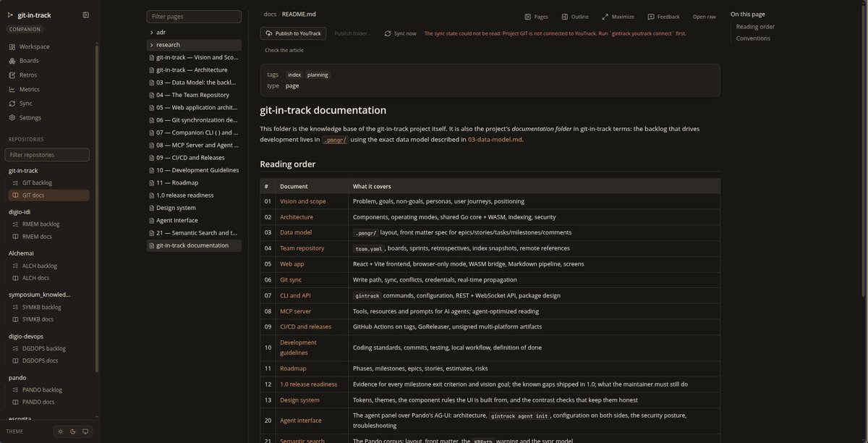Screen dimensions: 868x443
Task: Open the 'Design system' page
Action: [x=194, y=208]
